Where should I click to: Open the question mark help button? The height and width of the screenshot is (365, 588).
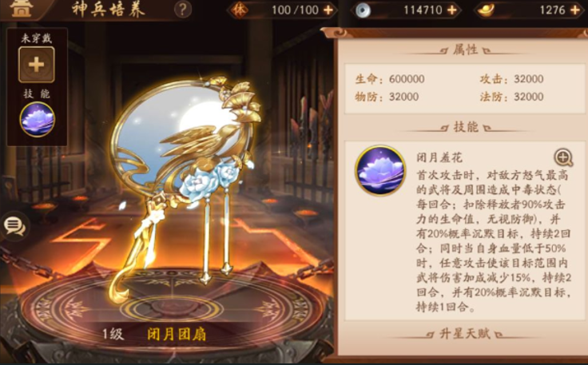click(183, 10)
